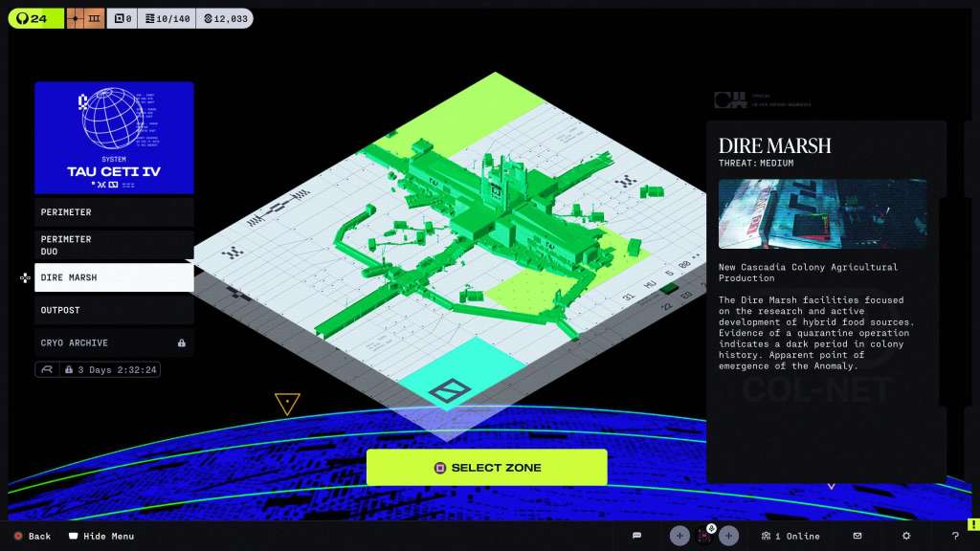Open settings via the gear icon
Image resolution: width=980 pixels, height=551 pixels.
click(x=906, y=536)
